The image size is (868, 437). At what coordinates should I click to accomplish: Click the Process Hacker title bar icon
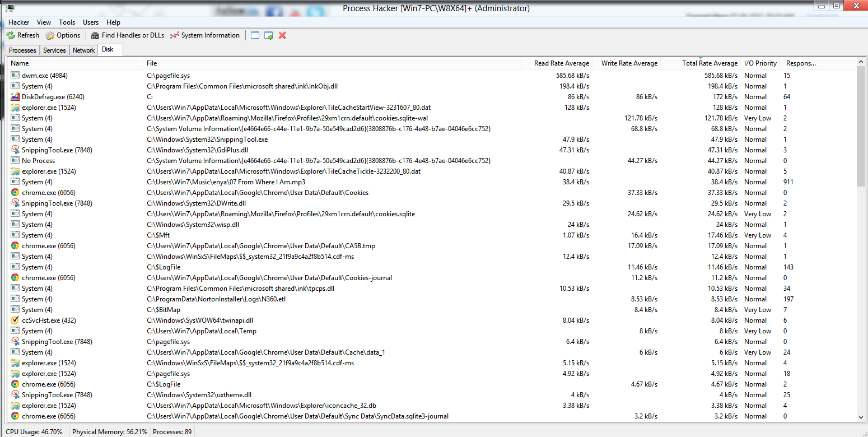coord(10,8)
